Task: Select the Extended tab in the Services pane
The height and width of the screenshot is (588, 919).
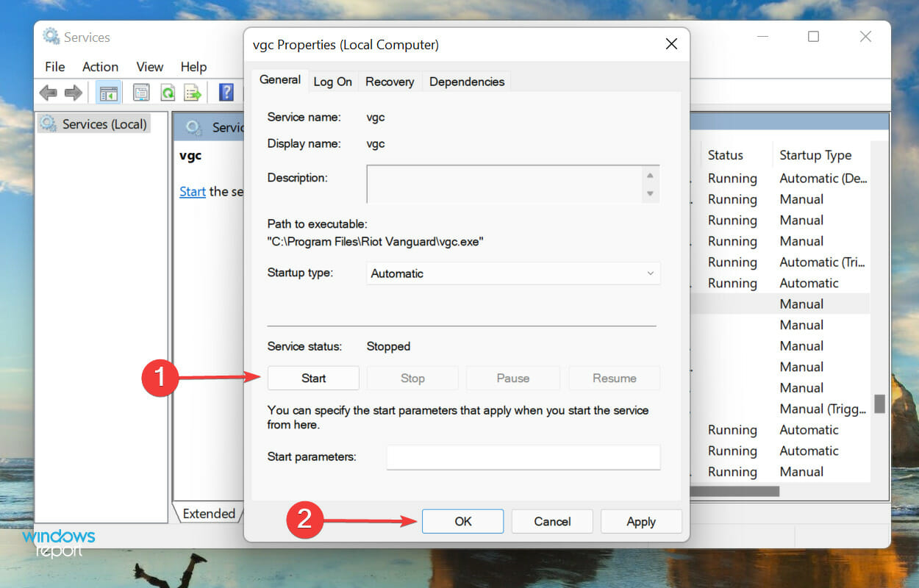Action: [209, 514]
